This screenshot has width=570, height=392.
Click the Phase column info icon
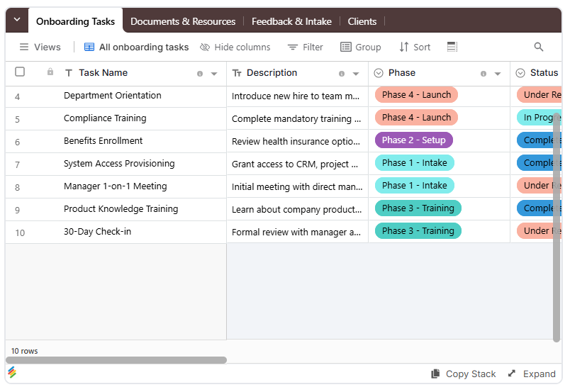click(483, 74)
